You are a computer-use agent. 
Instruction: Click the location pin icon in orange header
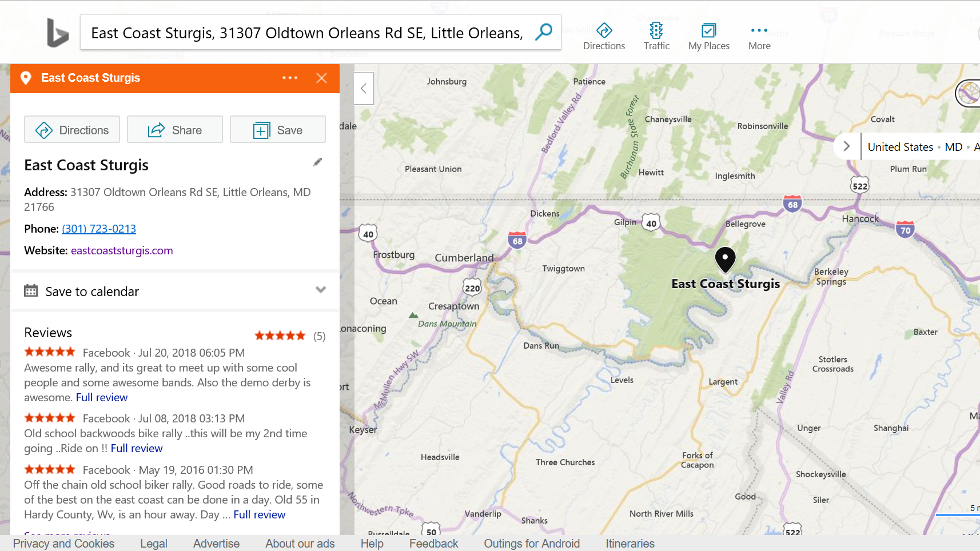(x=26, y=78)
